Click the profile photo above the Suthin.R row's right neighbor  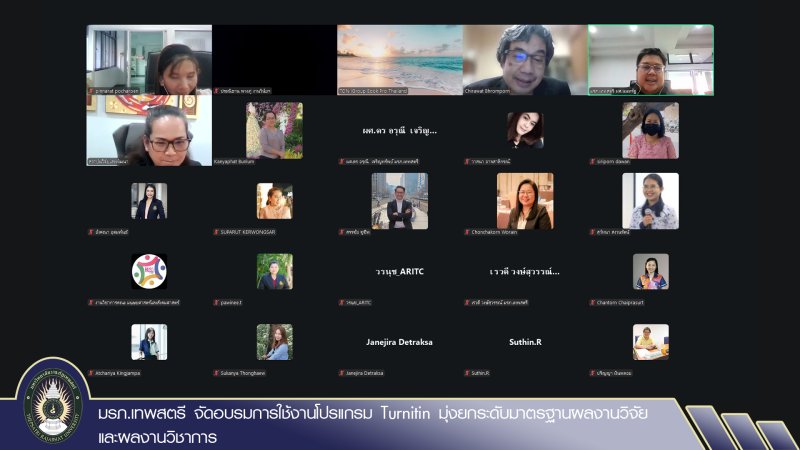pyautogui.click(x=651, y=342)
